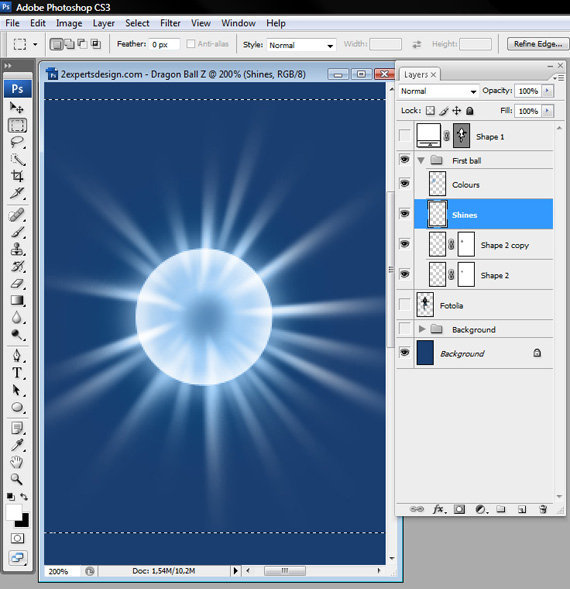Open the tool preset picker arrow
The width and height of the screenshot is (570, 589).
point(35,44)
